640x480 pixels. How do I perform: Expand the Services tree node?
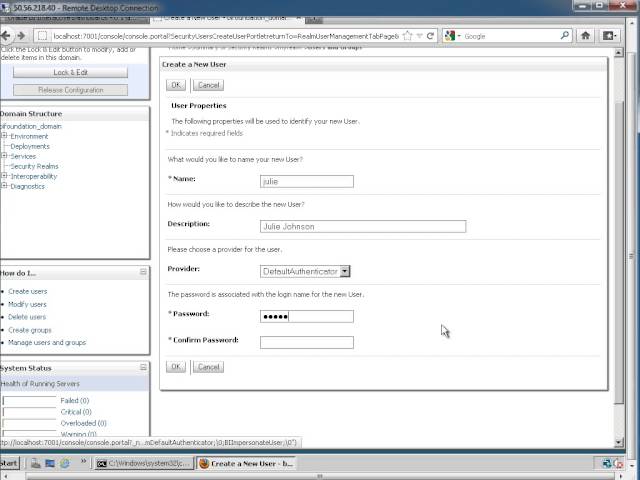pos(4,156)
